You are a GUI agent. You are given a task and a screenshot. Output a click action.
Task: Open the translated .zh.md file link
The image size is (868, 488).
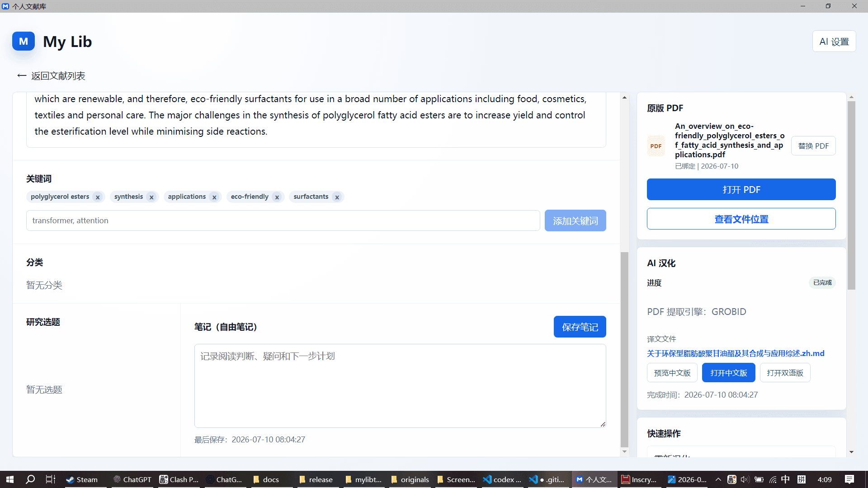(x=736, y=353)
